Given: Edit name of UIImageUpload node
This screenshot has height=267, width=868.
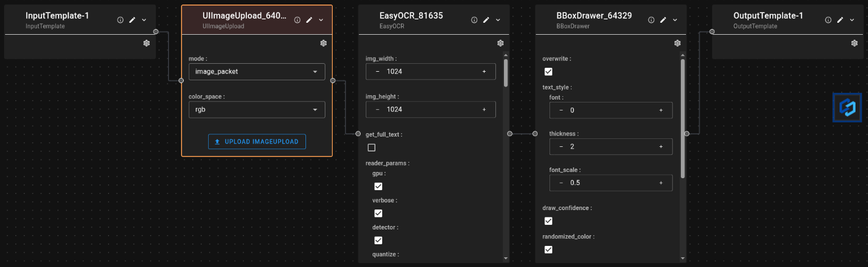Looking at the screenshot, I should click(x=309, y=20).
